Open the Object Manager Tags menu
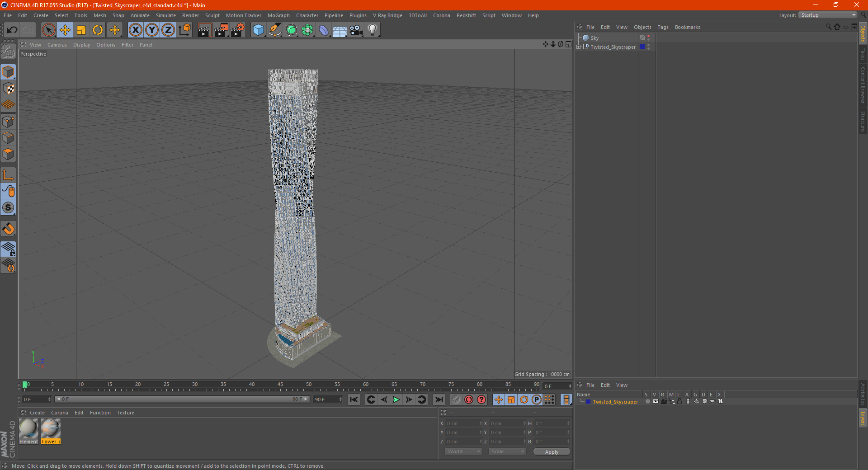The height and width of the screenshot is (470, 868). pos(663,27)
